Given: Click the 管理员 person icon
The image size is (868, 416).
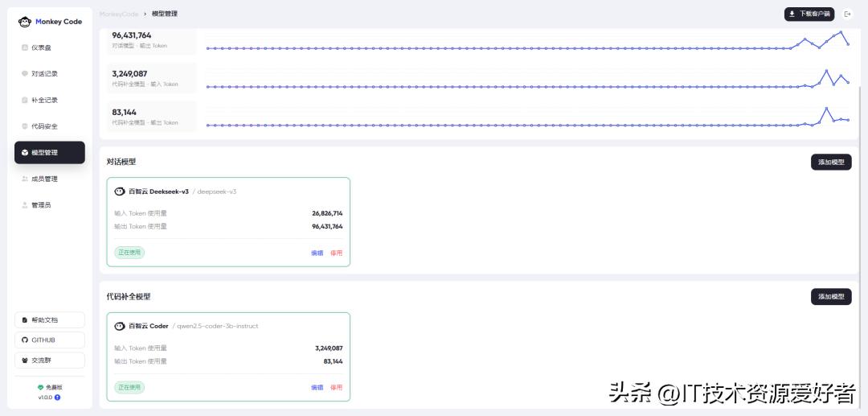Looking at the screenshot, I should (x=24, y=205).
